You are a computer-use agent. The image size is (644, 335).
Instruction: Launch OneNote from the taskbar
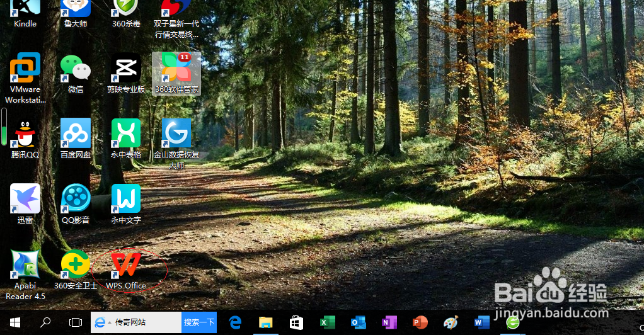click(389, 322)
